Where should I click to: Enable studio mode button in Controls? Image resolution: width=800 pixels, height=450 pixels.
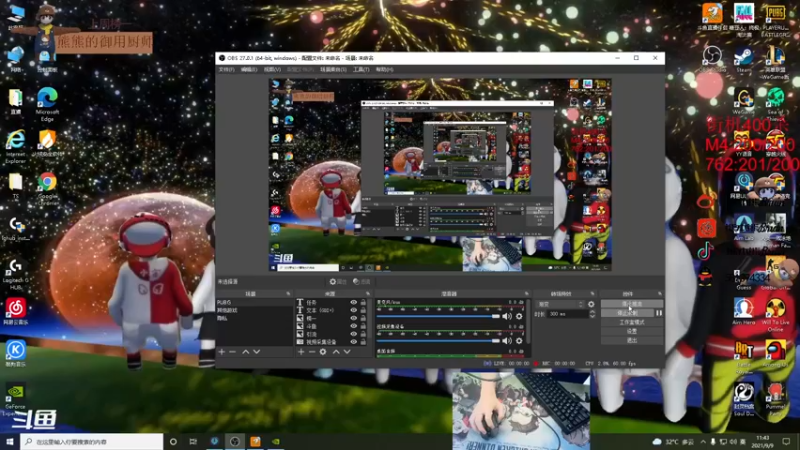(x=632, y=322)
